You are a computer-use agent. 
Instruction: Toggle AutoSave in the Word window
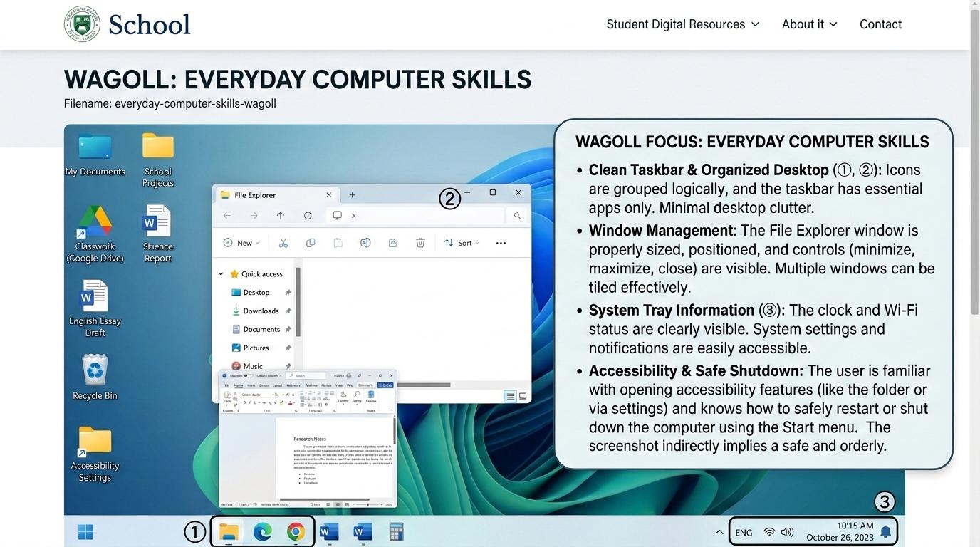(249, 375)
